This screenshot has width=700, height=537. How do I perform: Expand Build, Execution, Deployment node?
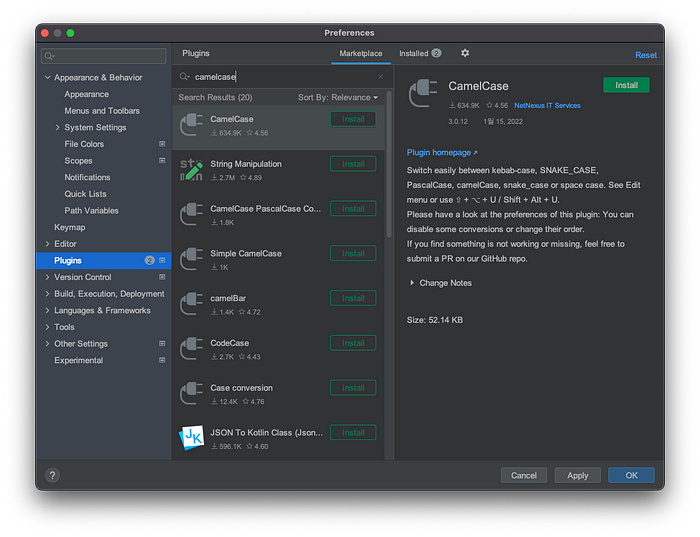pyautogui.click(x=47, y=294)
